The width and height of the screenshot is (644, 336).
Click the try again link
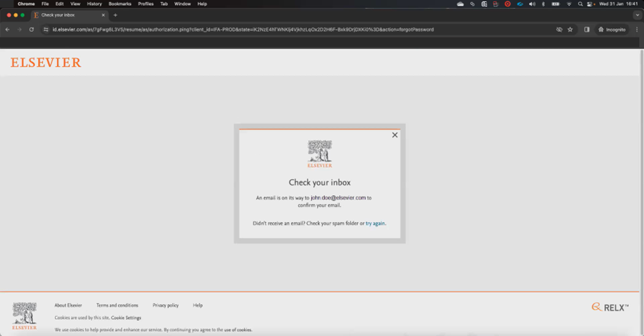[x=375, y=223]
